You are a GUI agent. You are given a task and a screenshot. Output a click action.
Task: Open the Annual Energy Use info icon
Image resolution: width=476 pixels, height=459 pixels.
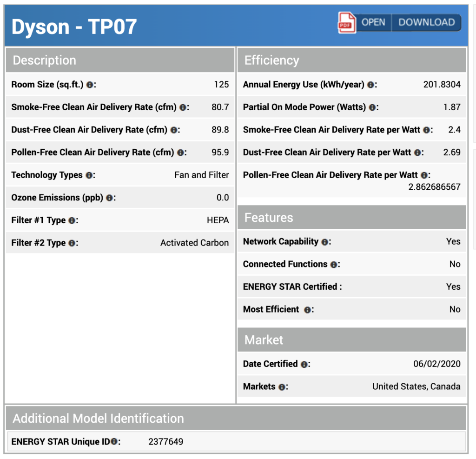click(370, 85)
